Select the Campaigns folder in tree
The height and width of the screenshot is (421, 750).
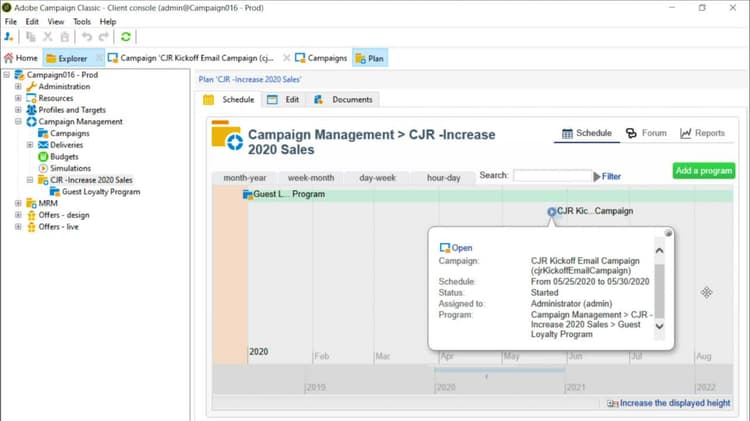64,133
